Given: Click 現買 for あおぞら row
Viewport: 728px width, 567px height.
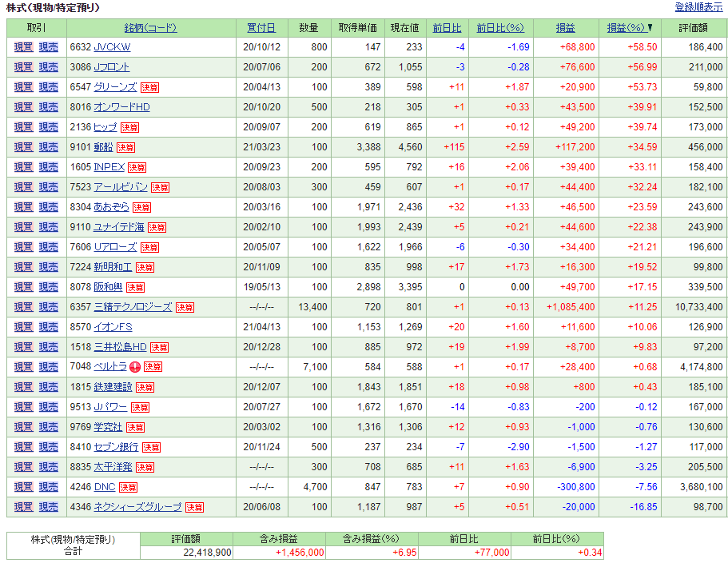Looking at the screenshot, I should click(x=24, y=207).
